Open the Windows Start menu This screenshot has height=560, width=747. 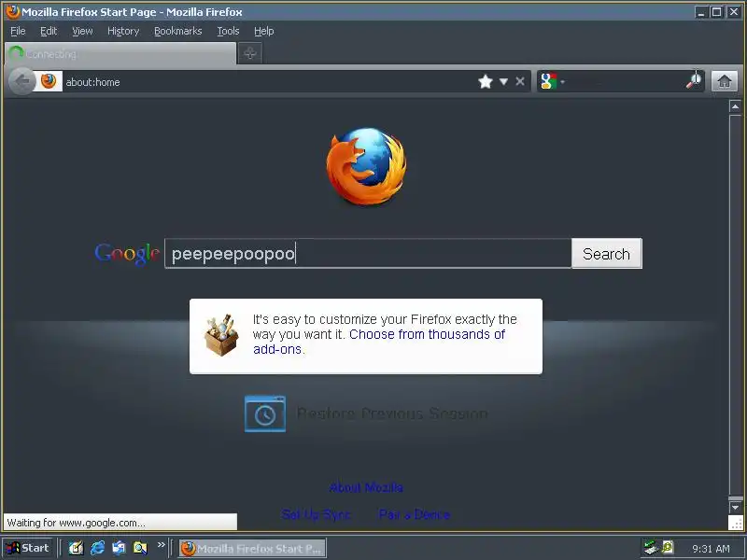(x=28, y=548)
